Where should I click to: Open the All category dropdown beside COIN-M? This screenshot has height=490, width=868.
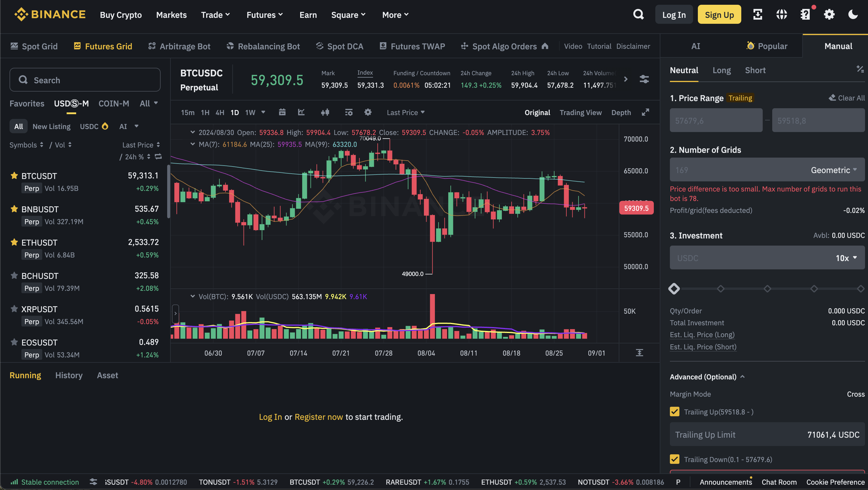149,103
